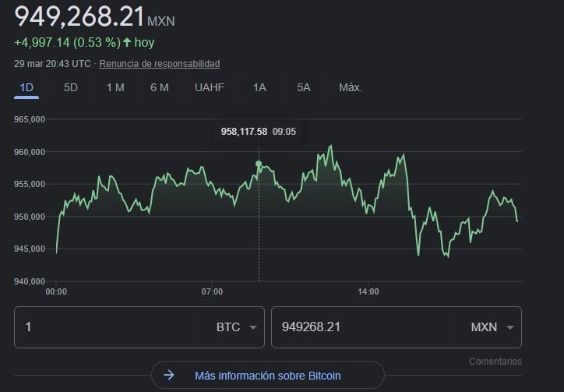The height and width of the screenshot is (392, 564).
Task: Open the BTC currency dropdown
Action: point(236,327)
